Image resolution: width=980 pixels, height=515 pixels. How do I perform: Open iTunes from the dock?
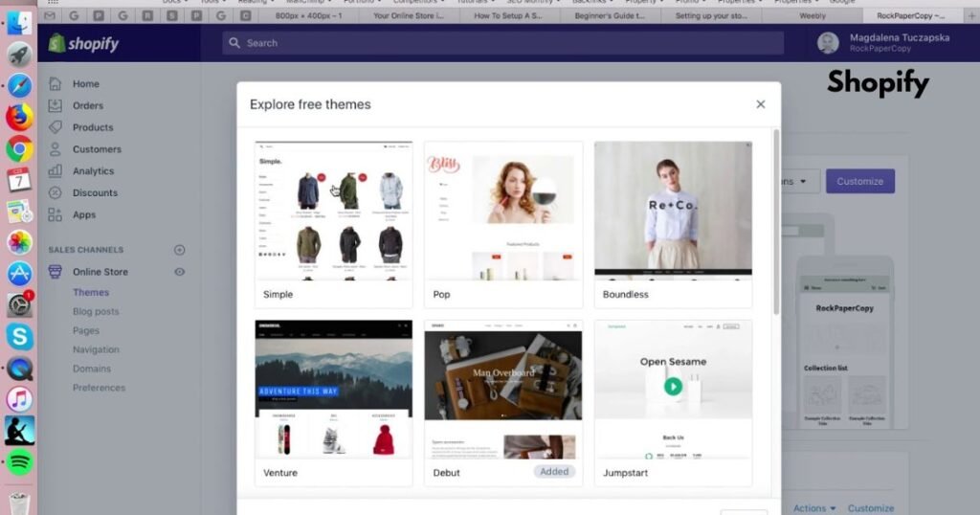pos(19,399)
